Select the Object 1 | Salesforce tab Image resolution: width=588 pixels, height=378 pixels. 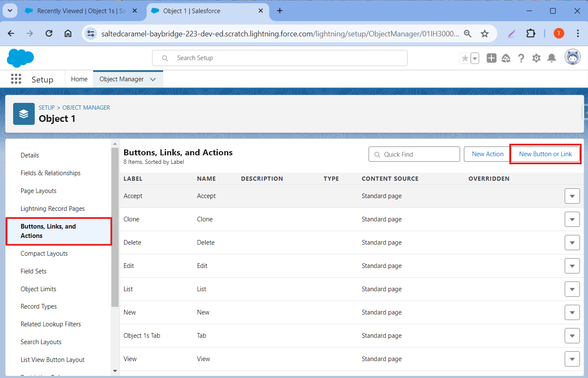[x=208, y=11]
